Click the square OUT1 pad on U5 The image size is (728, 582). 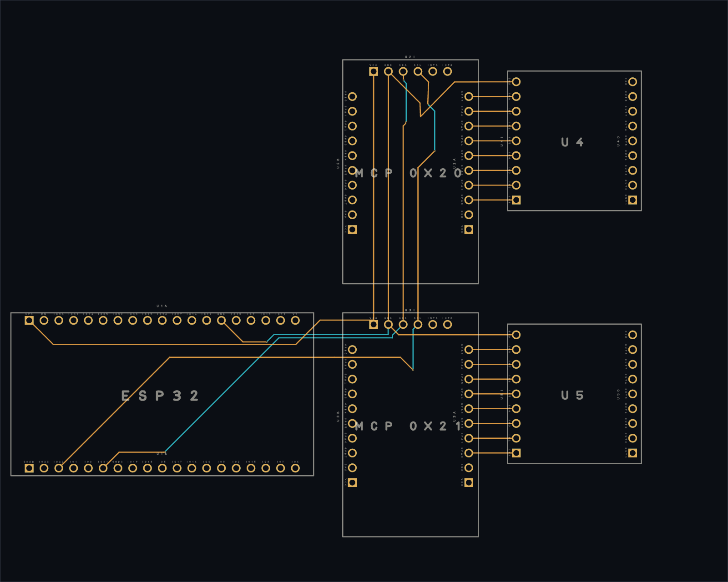pos(632,453)
